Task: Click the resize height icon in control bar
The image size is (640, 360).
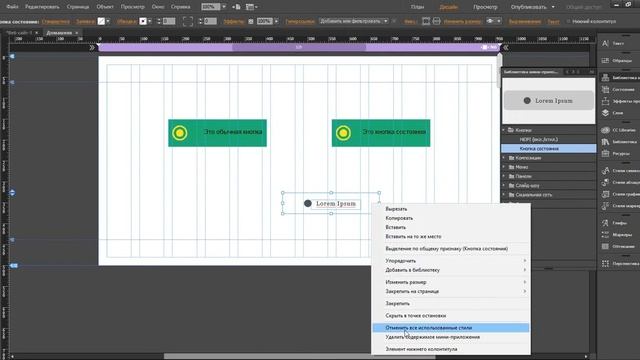Action: (436, 21)
